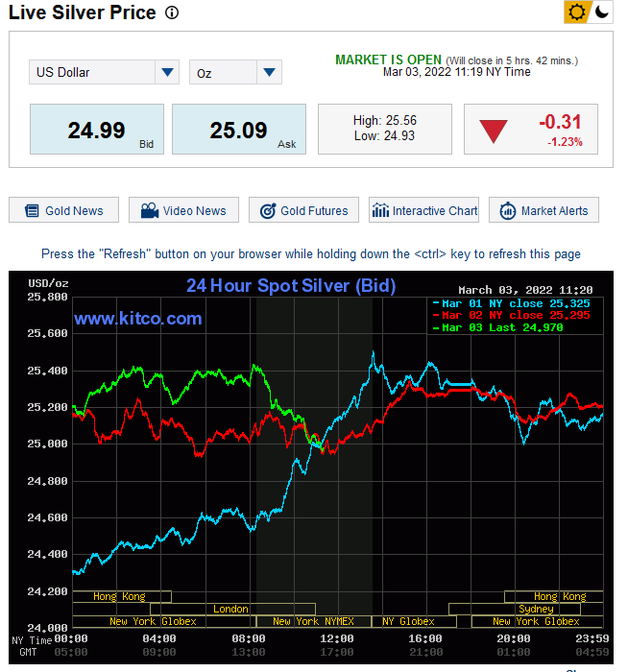Open Video News section

184,210
